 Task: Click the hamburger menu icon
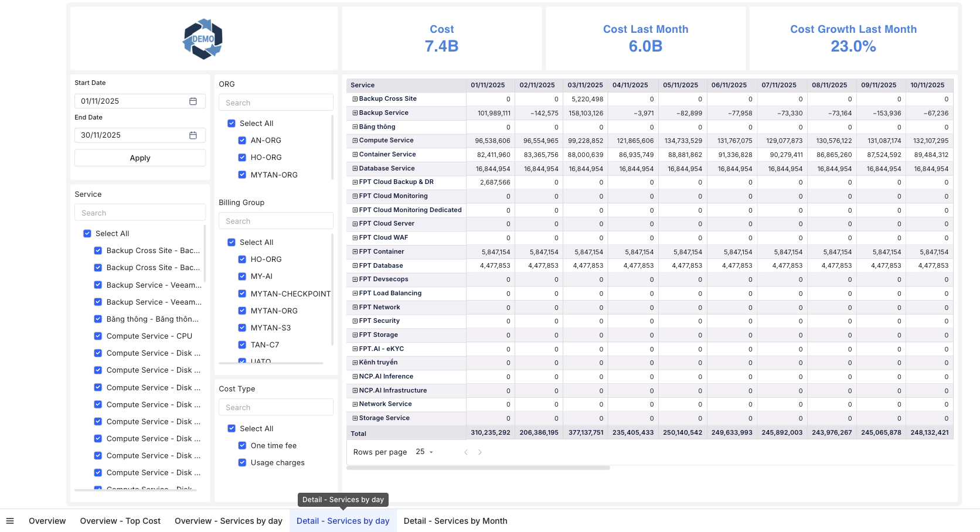pos(10,521)
